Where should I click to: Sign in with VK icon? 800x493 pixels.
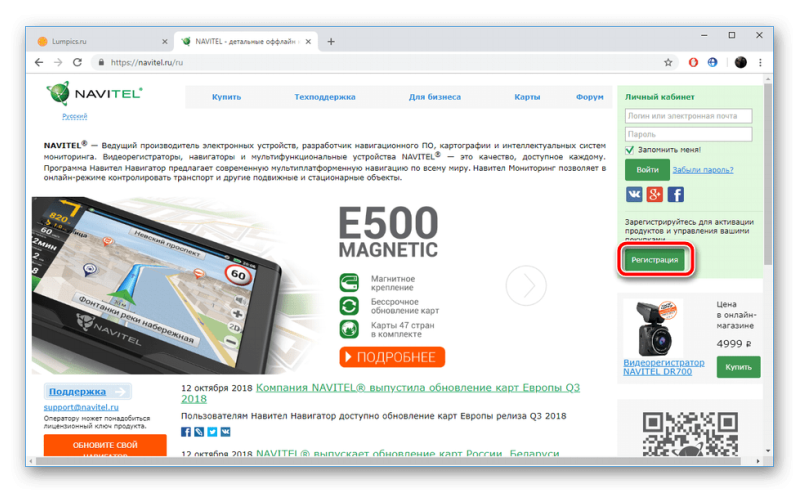(x=634, y=194)
